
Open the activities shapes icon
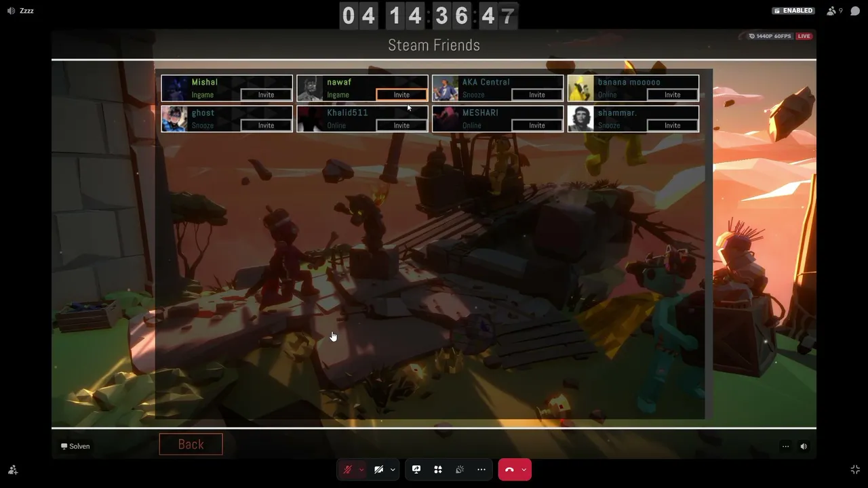(x=438, y=470)
